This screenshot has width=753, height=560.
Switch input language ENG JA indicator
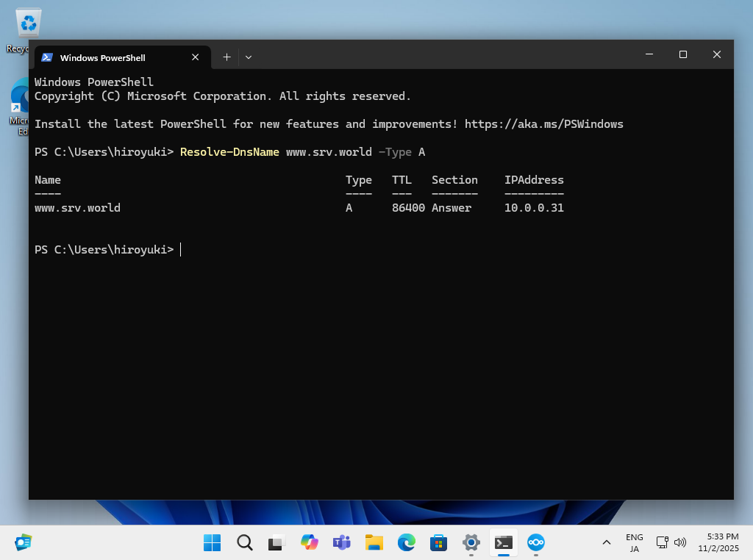point(634,542)
